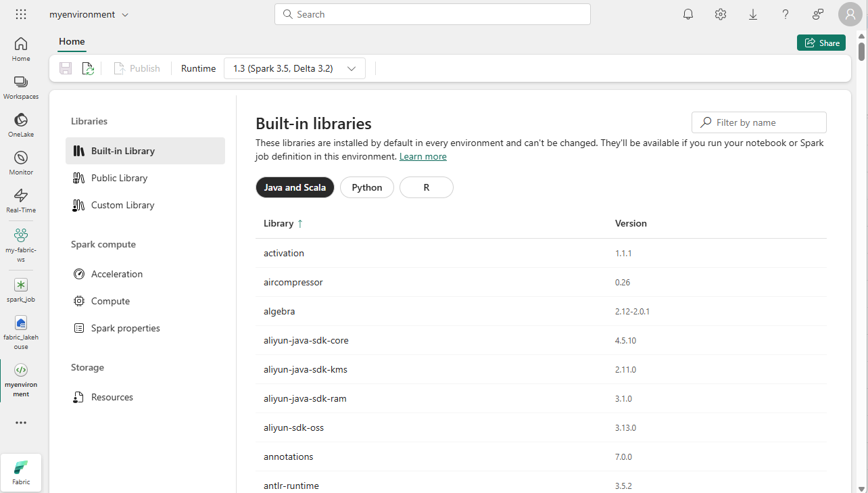Open the settings gear icon
Viewport: 868px width, 493px height.
(721, 14)
